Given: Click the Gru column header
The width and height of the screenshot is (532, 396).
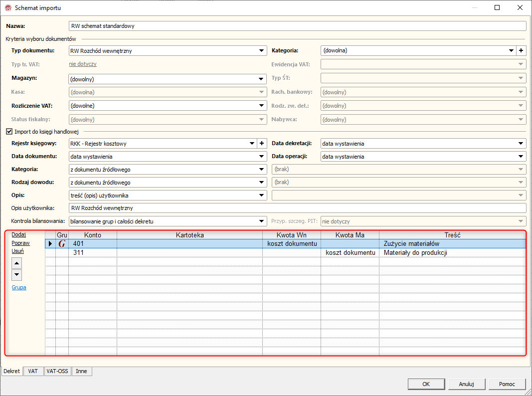Looking at the screenshot, I should pos(62,235).
